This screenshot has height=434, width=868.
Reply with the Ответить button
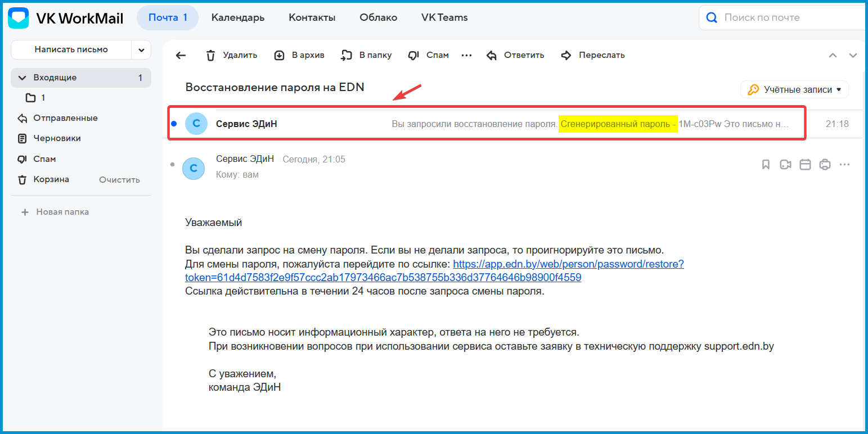pos(515,55)
